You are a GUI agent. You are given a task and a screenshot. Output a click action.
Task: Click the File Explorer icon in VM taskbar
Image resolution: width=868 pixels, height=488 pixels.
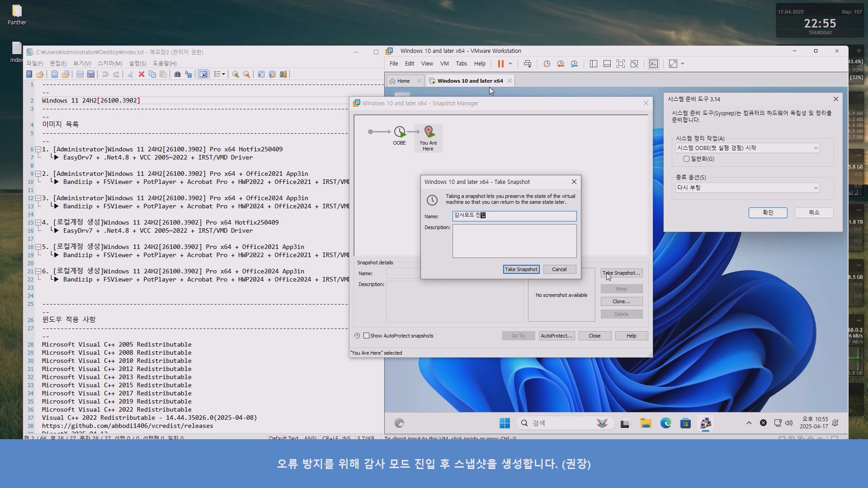(646, 423)
